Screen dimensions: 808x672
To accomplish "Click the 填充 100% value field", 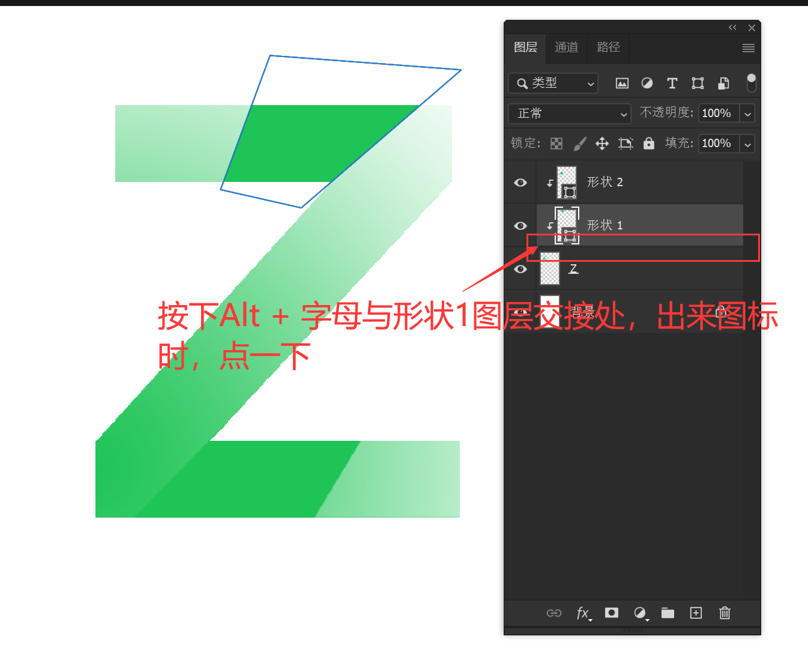I will pos(719,144).
